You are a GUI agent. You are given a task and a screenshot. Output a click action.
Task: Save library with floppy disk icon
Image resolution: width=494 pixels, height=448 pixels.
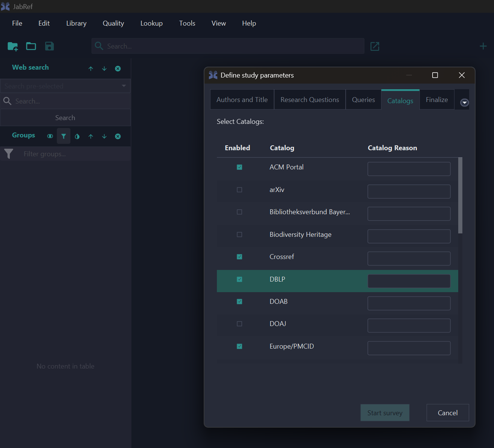(x=49, y=46)
